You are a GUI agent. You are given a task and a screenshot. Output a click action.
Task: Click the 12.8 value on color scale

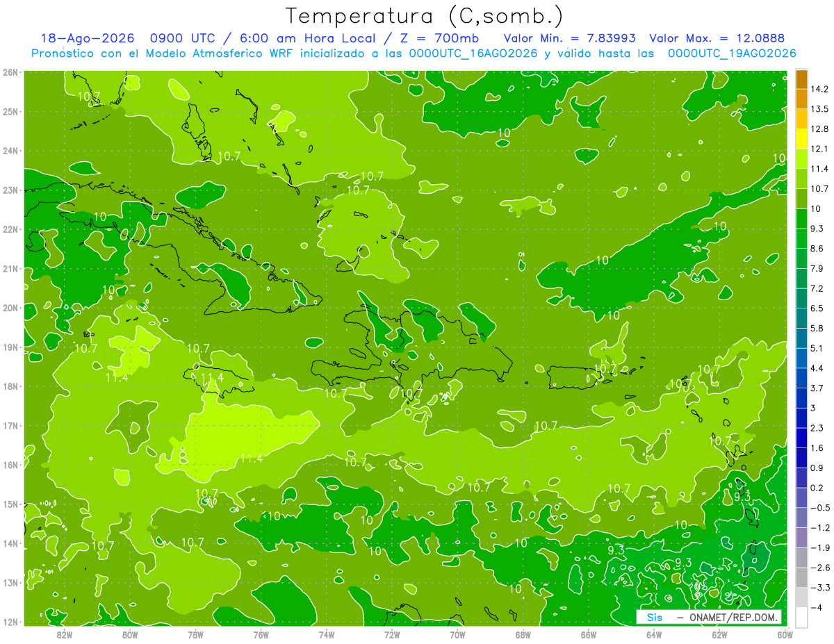[x=819, y=129]
